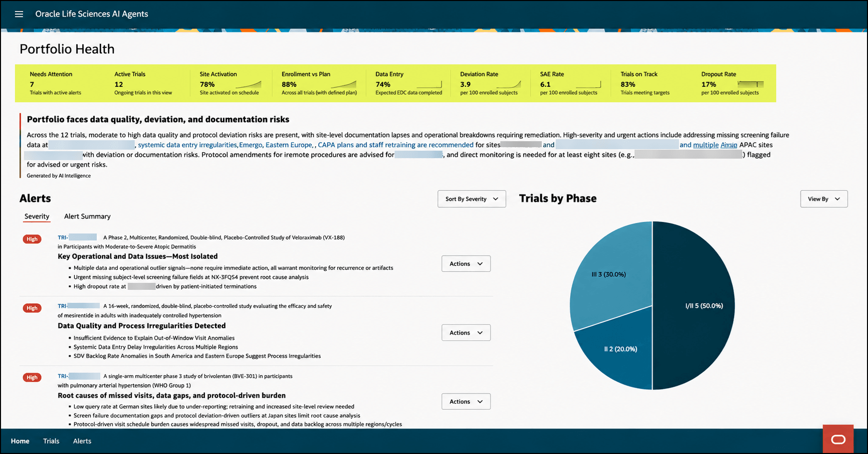Click the Enrollment vs Plan trend sparkline
868x454 pixels.
343,84
